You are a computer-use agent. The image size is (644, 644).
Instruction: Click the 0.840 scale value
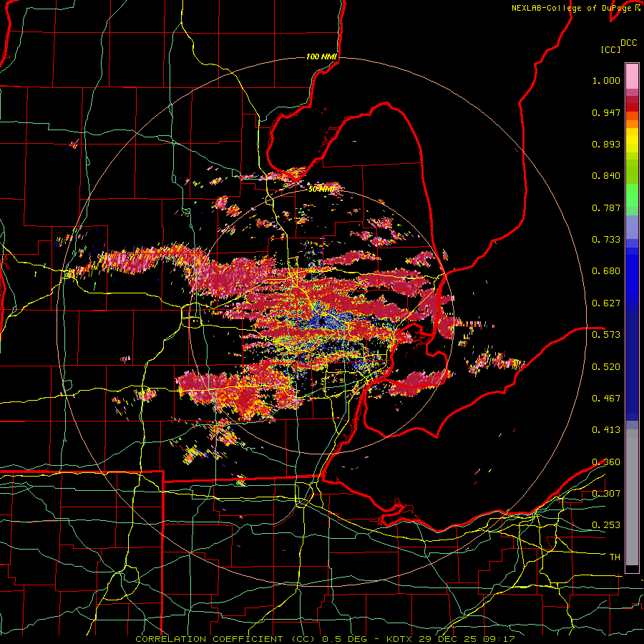606,176
